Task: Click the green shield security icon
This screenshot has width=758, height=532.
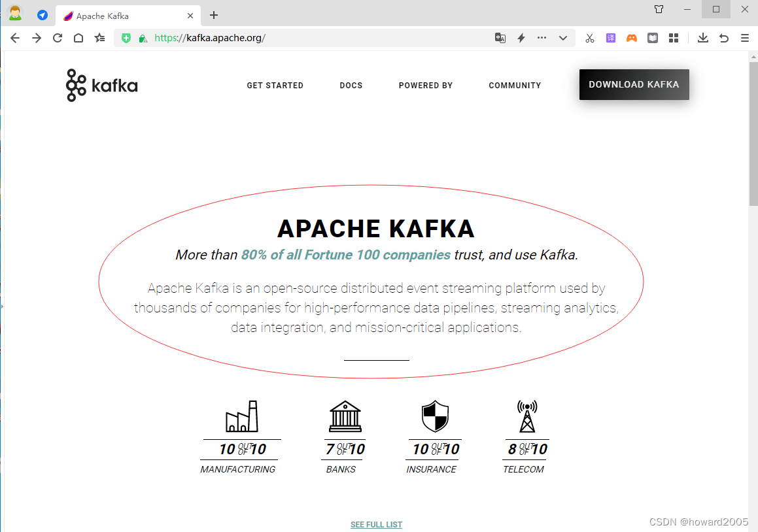Action: click(126, 38)
